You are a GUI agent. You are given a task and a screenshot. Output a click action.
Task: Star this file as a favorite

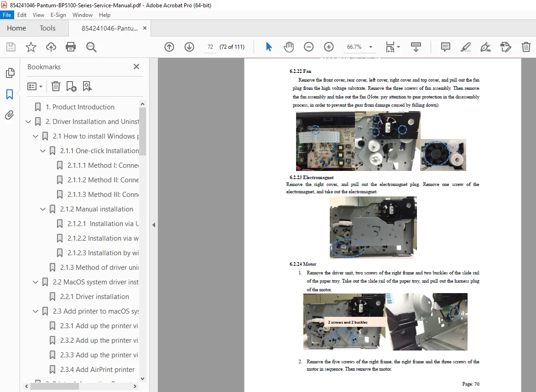click(31, 47)
